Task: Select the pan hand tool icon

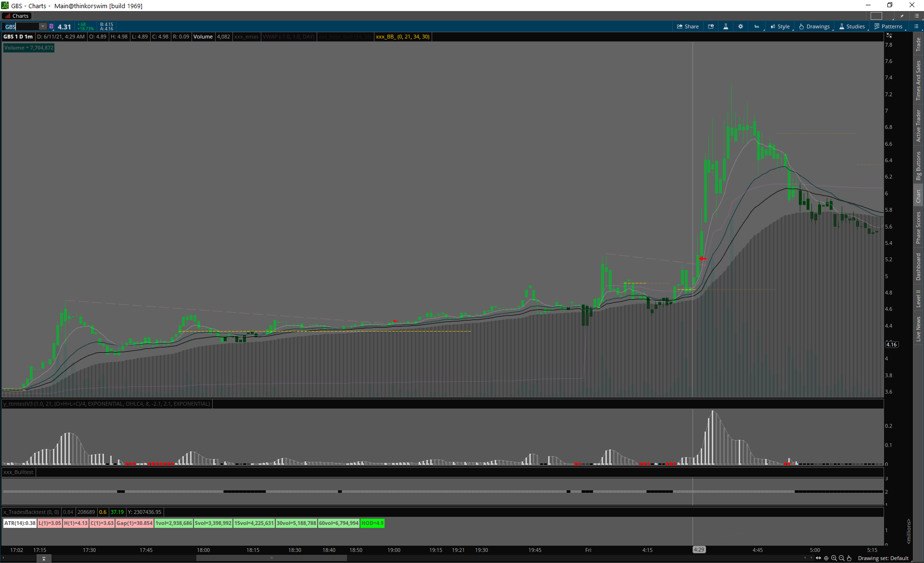Action: pyautogui.click(x=849, y=558)
